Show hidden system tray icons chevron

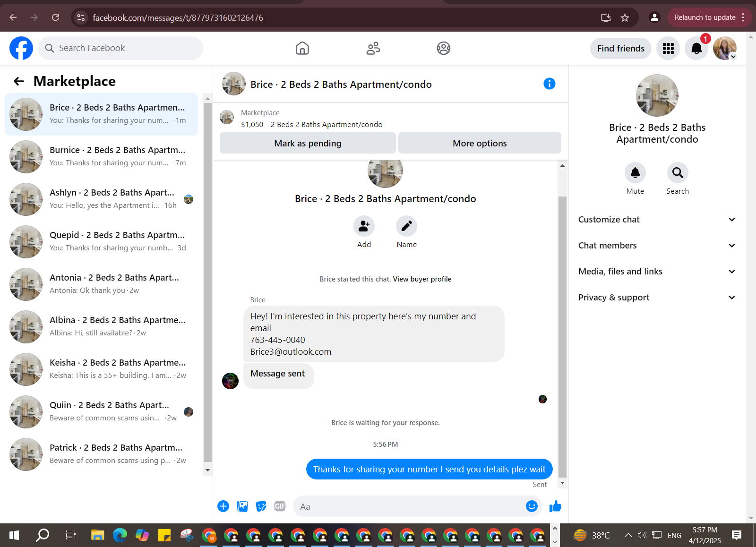pos(628,535)
